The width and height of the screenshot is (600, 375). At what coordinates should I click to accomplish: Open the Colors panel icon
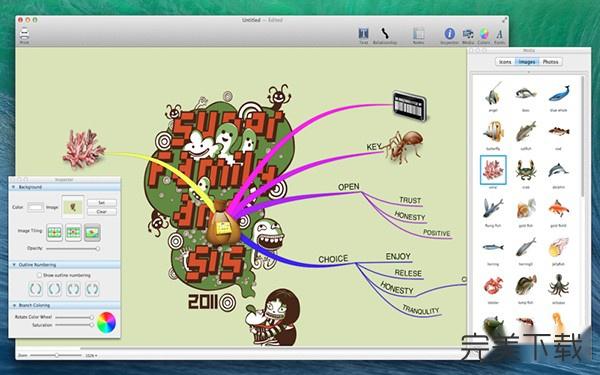484,34
